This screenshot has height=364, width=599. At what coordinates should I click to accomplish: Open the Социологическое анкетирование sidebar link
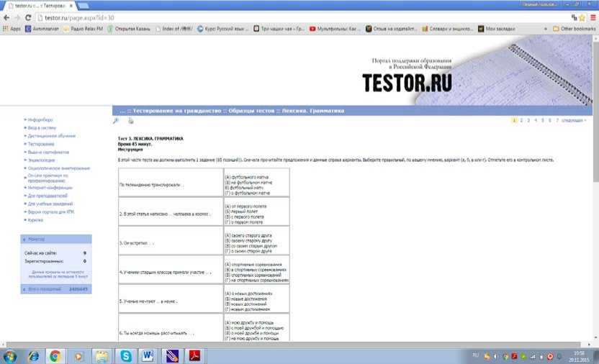pyautogui.click(x=59, y=168)
